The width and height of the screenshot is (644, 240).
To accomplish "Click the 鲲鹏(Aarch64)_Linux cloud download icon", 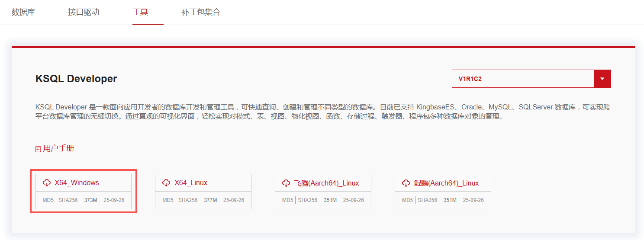I will point(406,183).
